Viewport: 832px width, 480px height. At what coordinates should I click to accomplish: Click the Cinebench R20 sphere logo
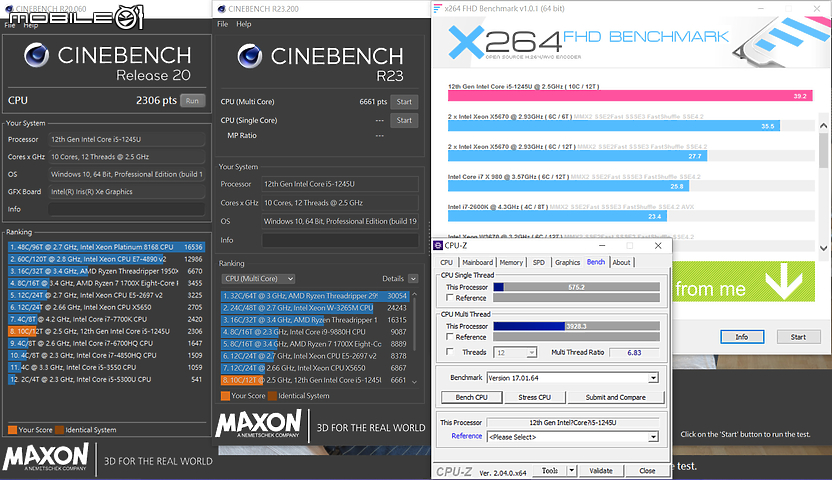pyautogui.click(x=37, y=55)
